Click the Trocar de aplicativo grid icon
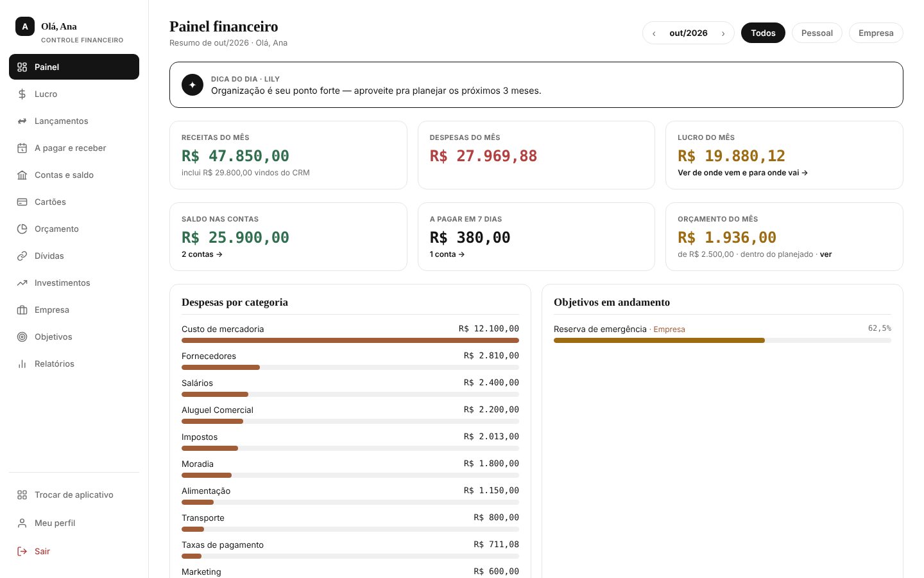This screenshot has height=578, width=924. (x=22, y=495)
